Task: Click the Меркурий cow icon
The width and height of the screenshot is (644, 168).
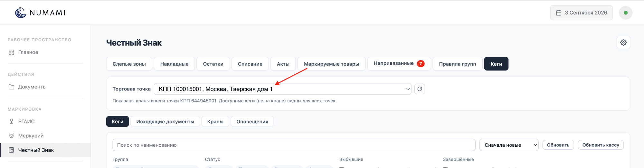Action: coord(11,136)
